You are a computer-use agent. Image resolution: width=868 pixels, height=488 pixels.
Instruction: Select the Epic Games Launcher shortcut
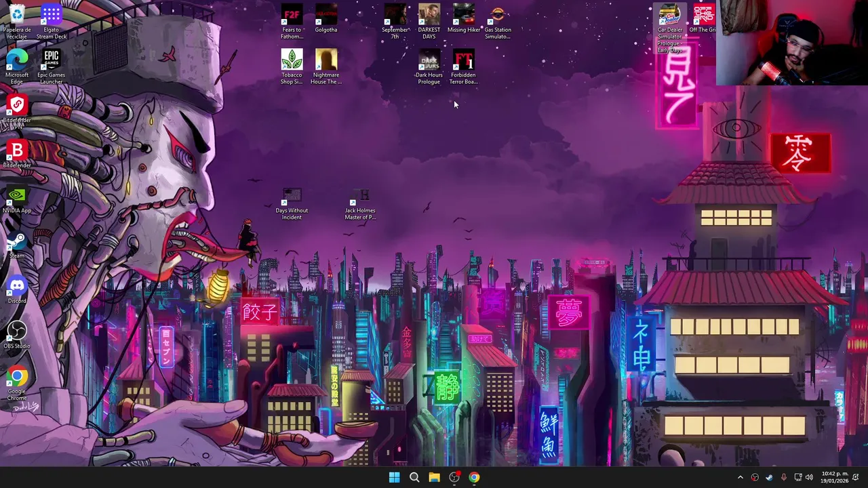point(52,67)
